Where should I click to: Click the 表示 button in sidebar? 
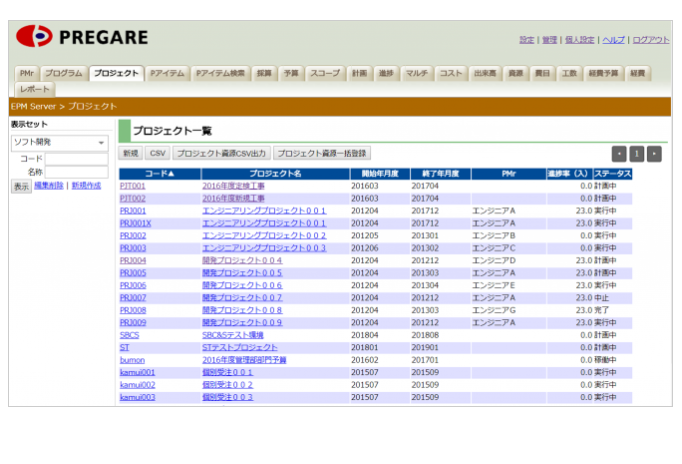pos(21,187)
